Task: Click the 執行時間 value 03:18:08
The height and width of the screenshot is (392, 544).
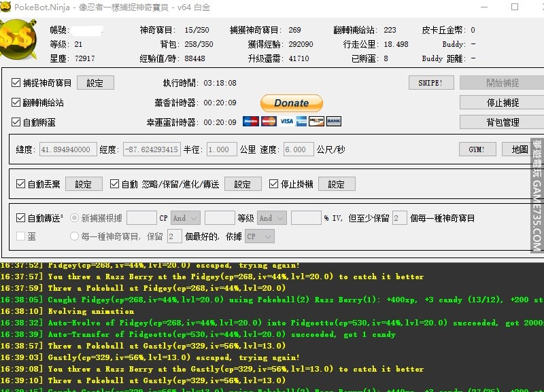Action: (x=220, y=83)
